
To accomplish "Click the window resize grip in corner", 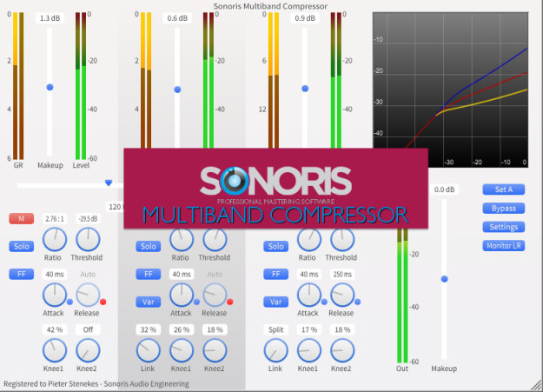I will coord(538,387).
